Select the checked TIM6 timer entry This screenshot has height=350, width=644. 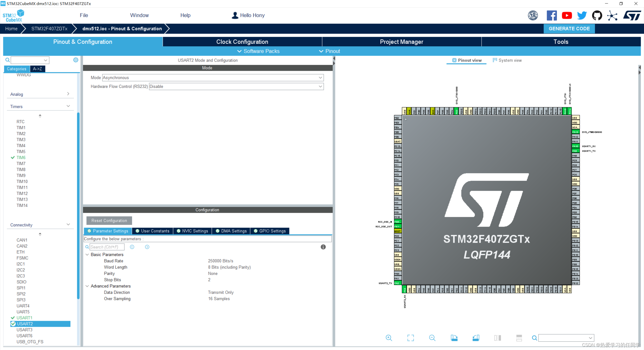[21, 158]
